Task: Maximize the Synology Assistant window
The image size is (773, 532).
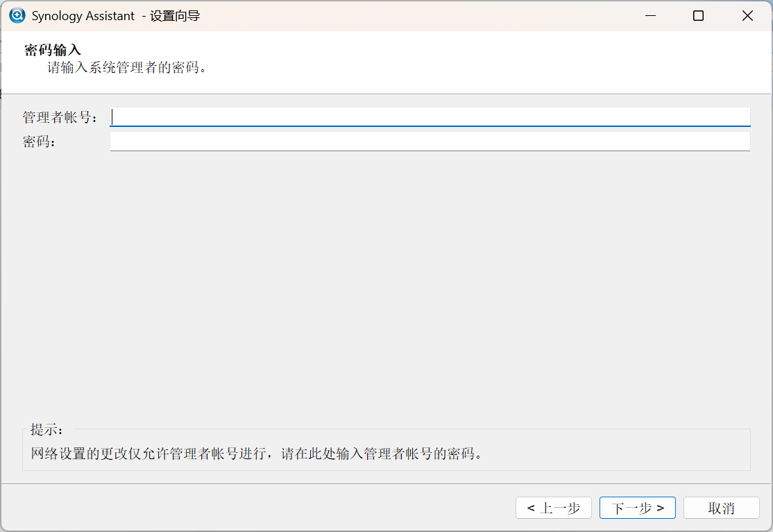Action: pyautogui.click(x=699, y=15)
